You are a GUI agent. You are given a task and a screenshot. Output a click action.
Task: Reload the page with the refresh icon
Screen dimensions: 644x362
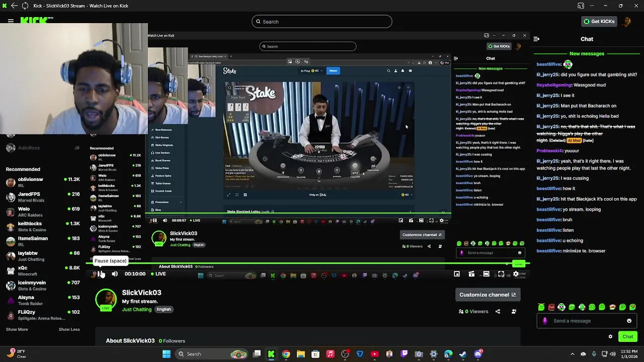point(25,6)
